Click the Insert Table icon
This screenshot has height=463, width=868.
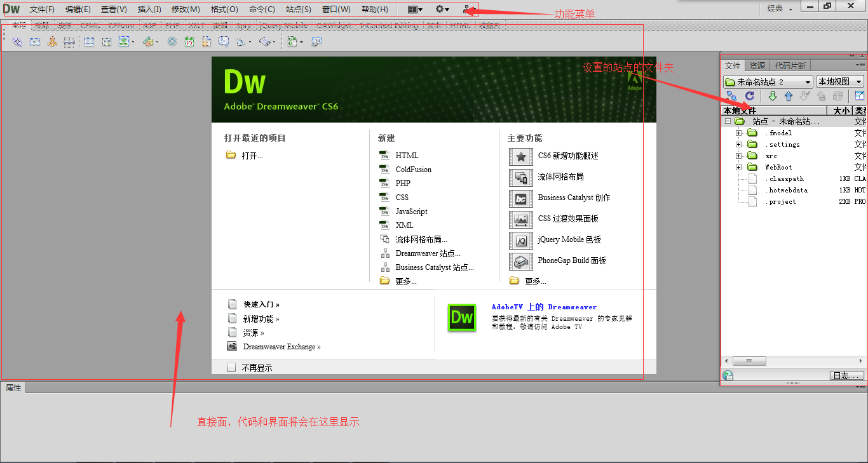[89, 42]
